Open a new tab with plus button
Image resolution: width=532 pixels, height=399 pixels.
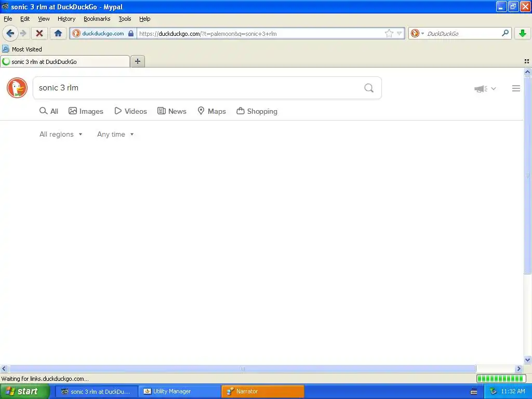click(x=137, y=61)
